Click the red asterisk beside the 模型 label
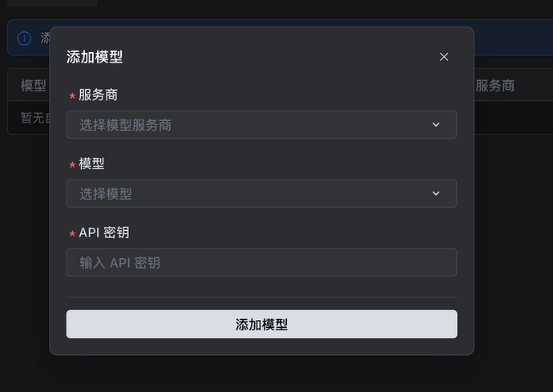 click(72, 164)
